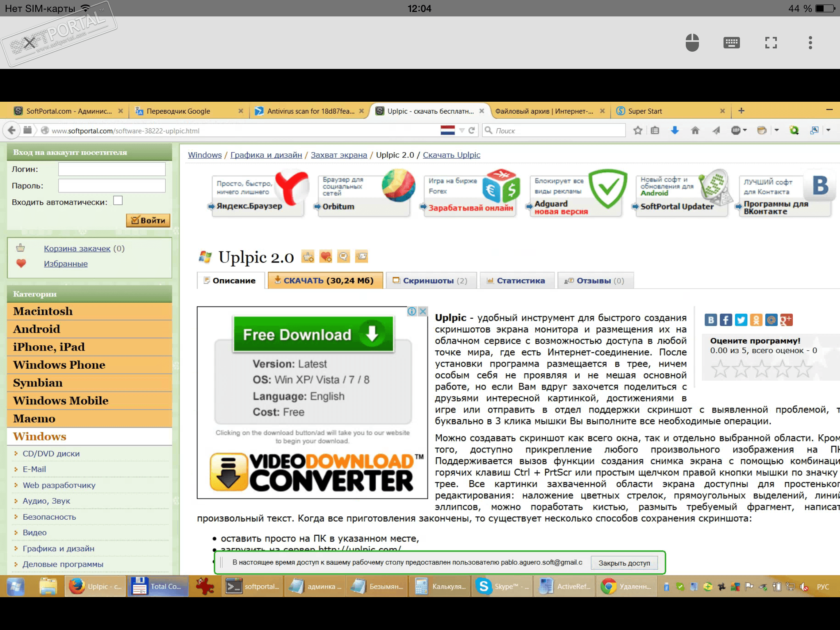This screenshot has width=840, height=630.
Task: Open the Adblock Plus dropdown arrow
Action: (x=745, y=130)
